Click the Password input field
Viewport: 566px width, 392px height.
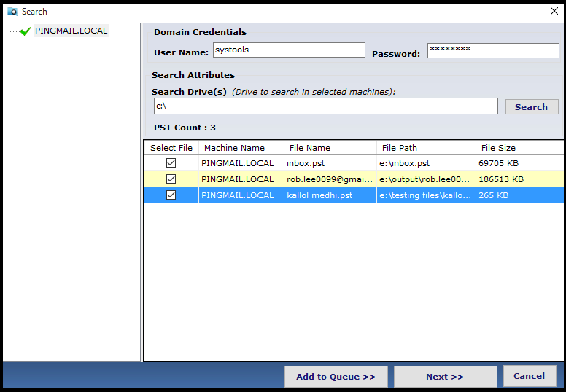coord(493,50)
